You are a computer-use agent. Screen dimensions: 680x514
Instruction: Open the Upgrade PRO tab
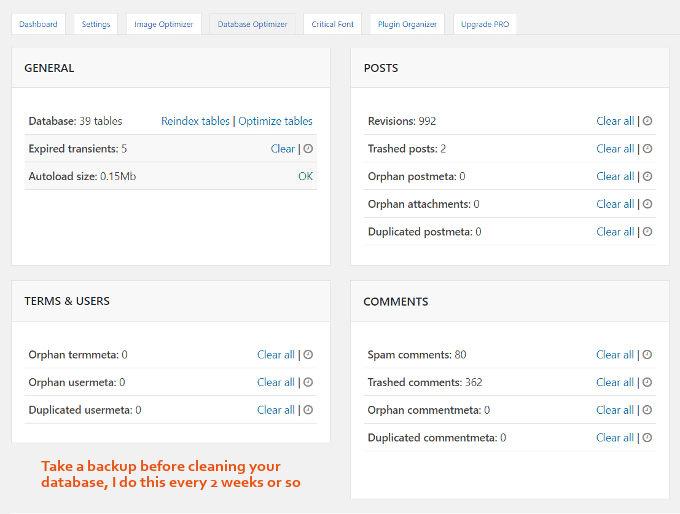(485, 24)
